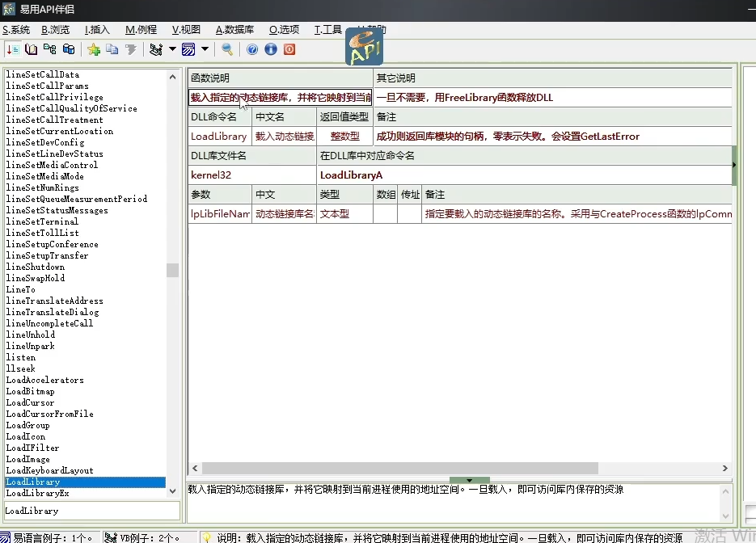Click up arrow of function list scrollbar
This screenshot has width=756, height=543.
pyautogui.click(x=172, y=77)
